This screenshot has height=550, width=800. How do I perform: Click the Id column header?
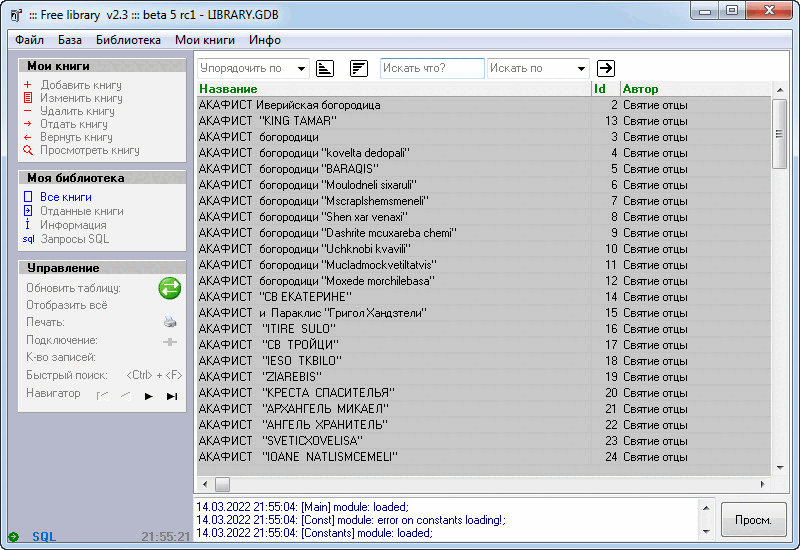(x=606, y=89)
